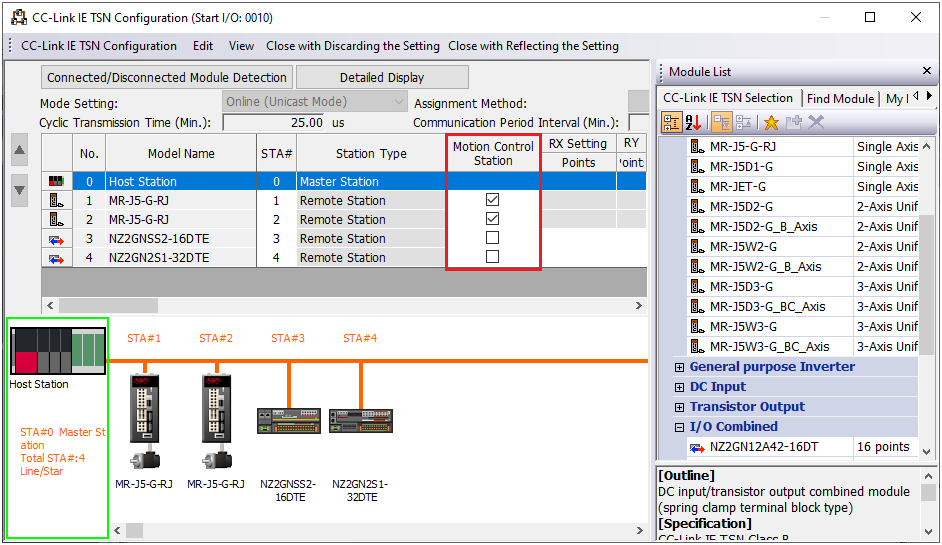
Task: Click the Model Name column header
Action: coord(181,154)
